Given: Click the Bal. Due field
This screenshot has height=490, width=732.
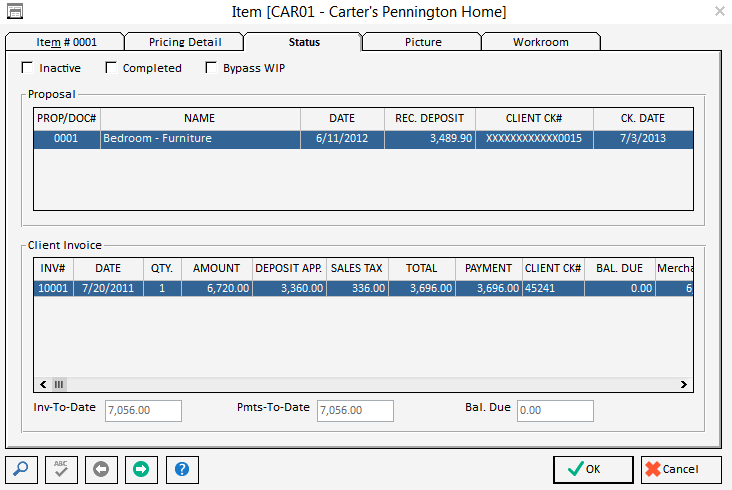Looking at the screenshot, I should point(555,411).
